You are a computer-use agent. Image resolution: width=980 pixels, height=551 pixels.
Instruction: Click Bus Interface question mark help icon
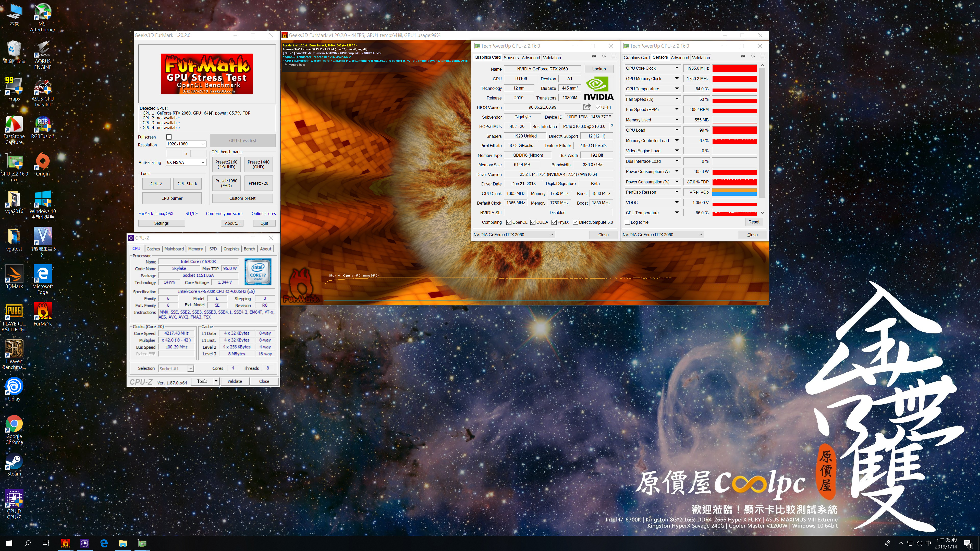tap(612, 126)
